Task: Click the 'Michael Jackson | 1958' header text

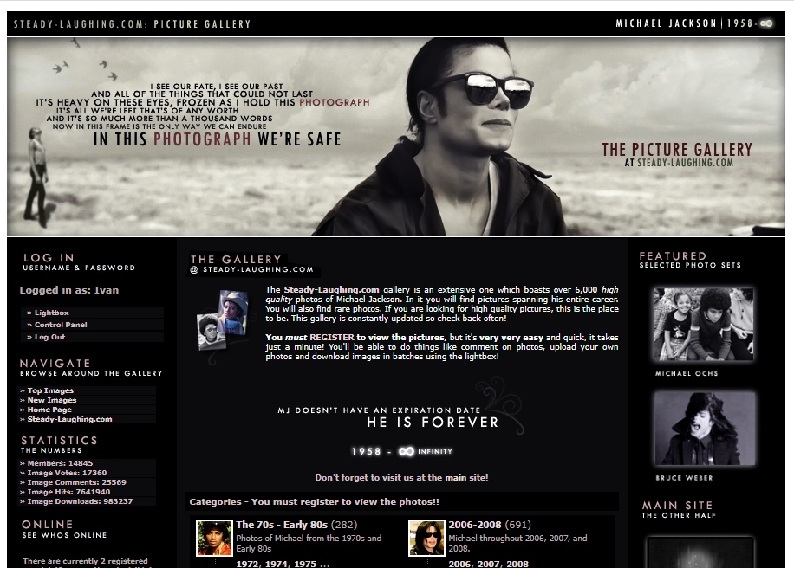Action: tap(693, 23)
